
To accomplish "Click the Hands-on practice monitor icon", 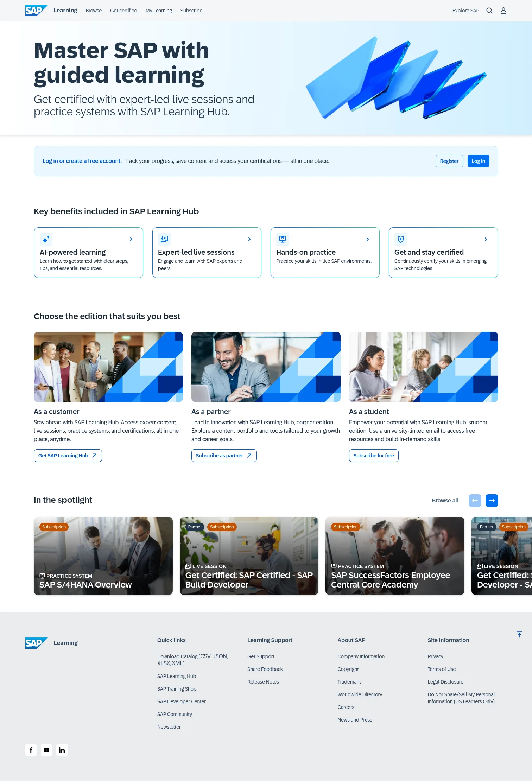I will coord(283,239).
